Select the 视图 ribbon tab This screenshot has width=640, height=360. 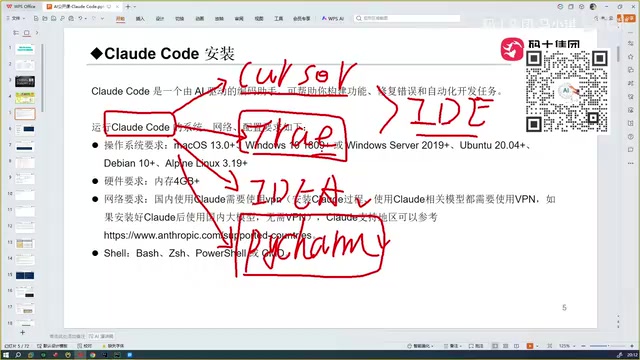click(259, 19)
